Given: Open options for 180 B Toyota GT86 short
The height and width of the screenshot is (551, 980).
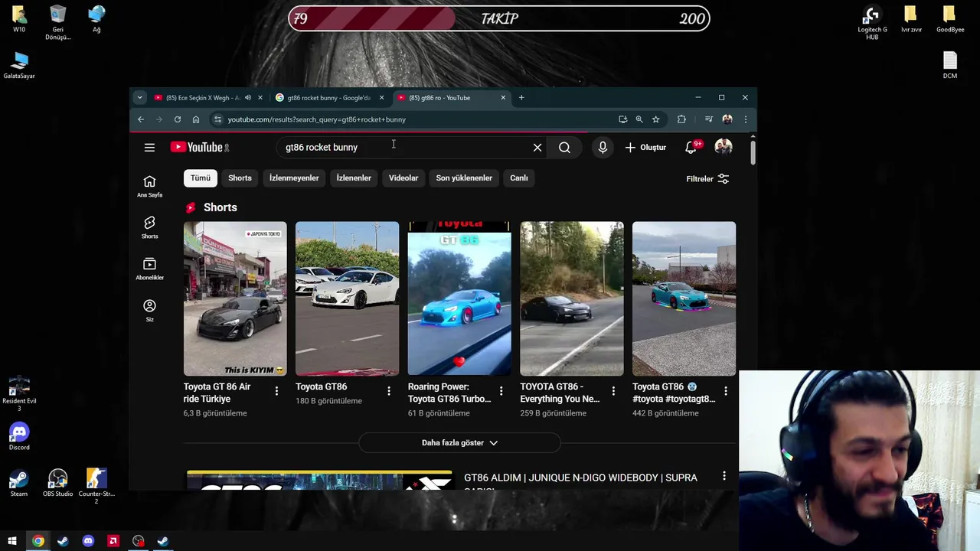Looking at the screenshot, I should pos(389,391).
